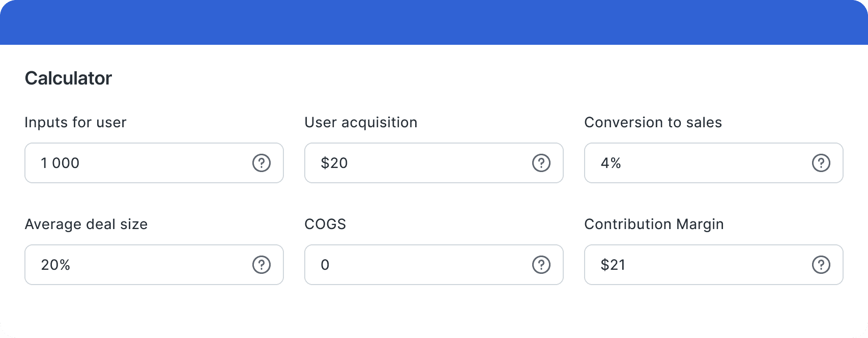Viewport: 868px width, 338px height.
Task: Click the Average deal size 20% input
Action: (137, 265)
